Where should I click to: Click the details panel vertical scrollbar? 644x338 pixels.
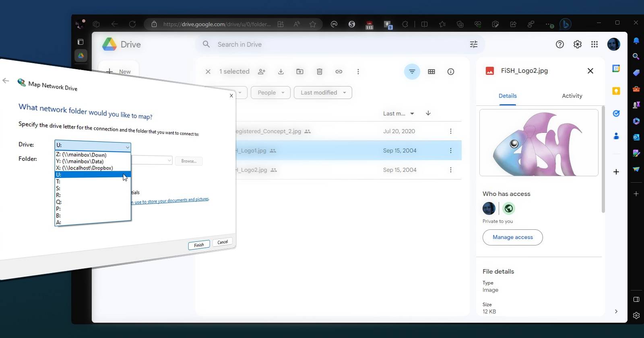[x=603, y=159]
